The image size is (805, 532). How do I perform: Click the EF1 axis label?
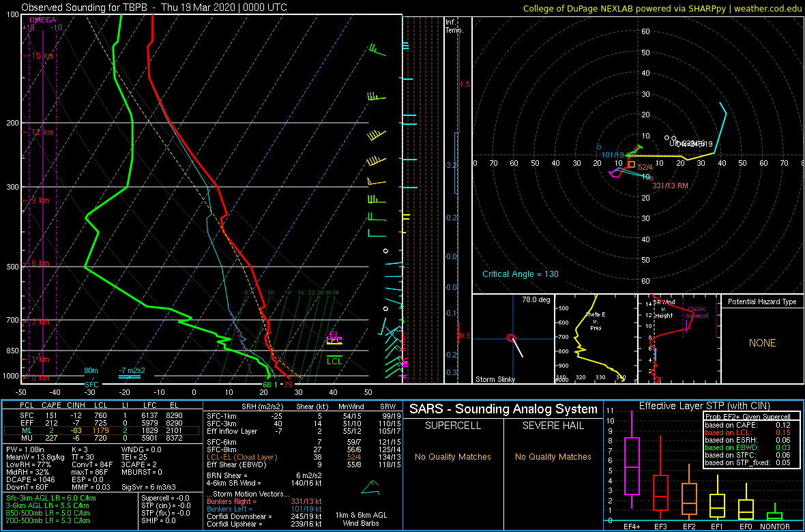point(717,526)
